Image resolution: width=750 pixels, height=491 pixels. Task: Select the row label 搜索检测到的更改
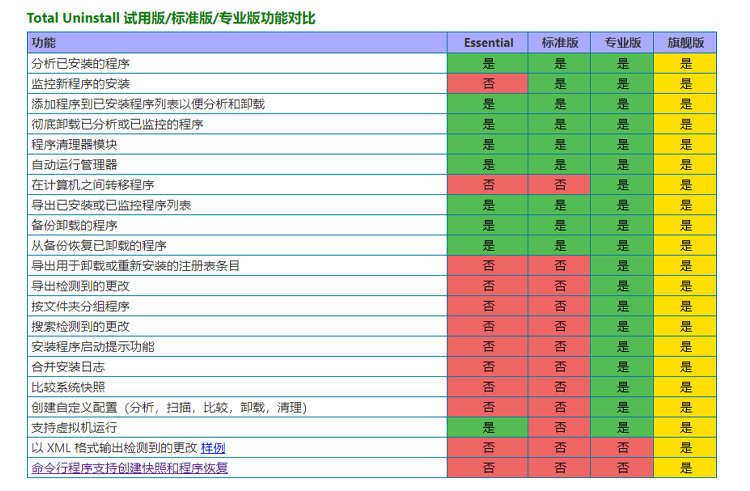[x=80, y=326]
